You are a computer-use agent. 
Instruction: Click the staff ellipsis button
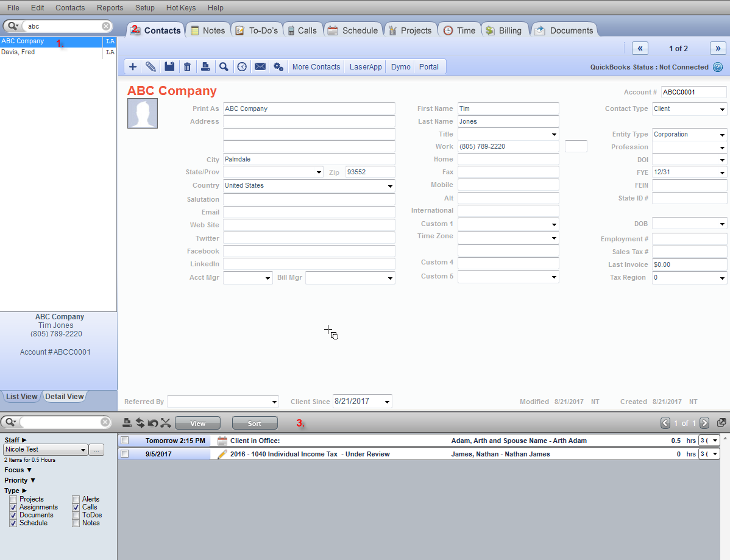point(96,450)
